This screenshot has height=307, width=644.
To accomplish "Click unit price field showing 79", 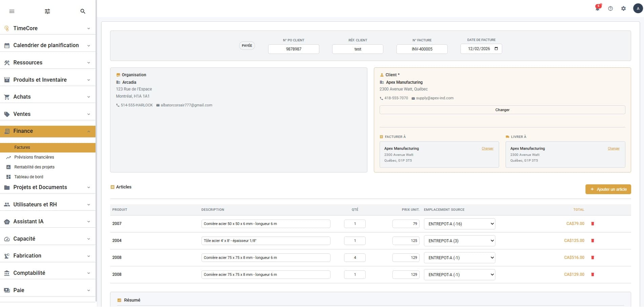I will (406, 224).
